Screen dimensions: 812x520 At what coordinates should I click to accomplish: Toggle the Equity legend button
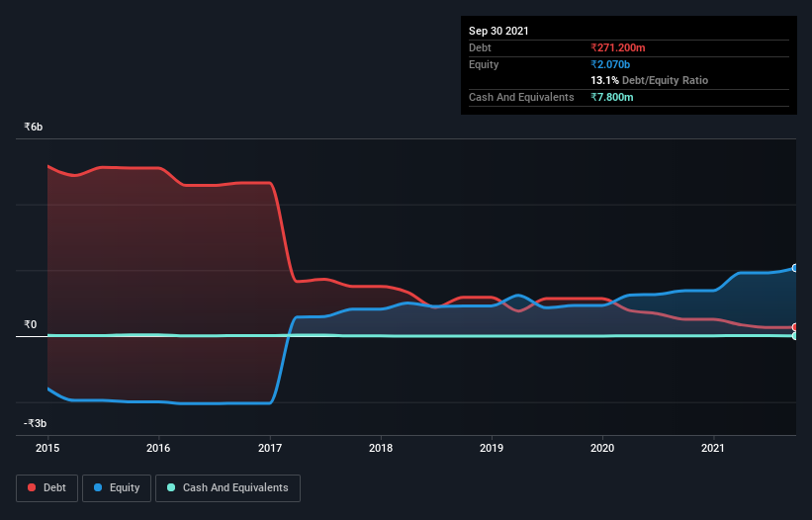[x=117, y=488]
